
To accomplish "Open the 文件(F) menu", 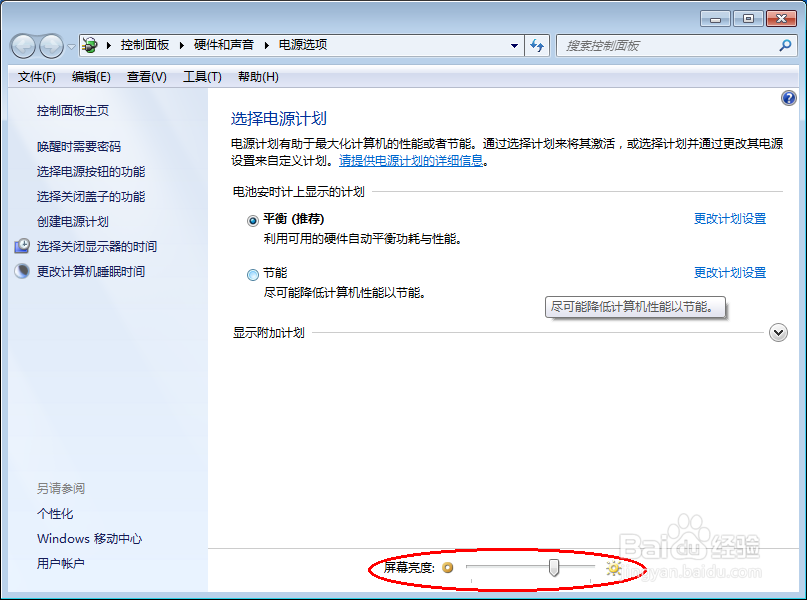I will tap(37, 77).
